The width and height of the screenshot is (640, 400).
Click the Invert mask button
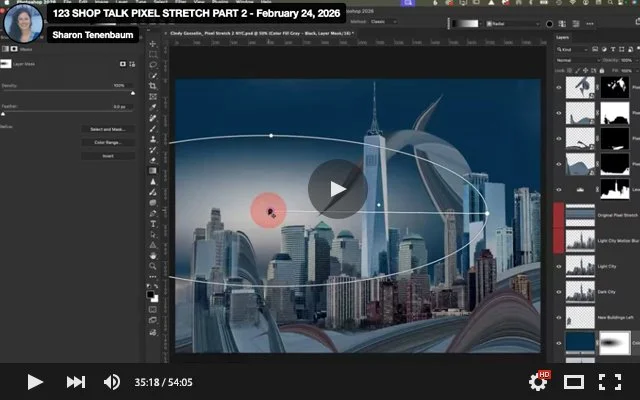click(108, 156)
